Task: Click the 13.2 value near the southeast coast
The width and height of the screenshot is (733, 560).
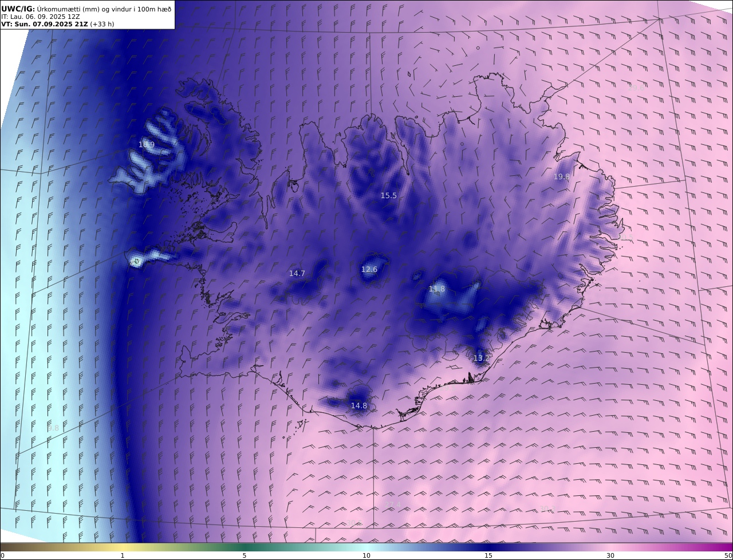Action: [481, 358]
